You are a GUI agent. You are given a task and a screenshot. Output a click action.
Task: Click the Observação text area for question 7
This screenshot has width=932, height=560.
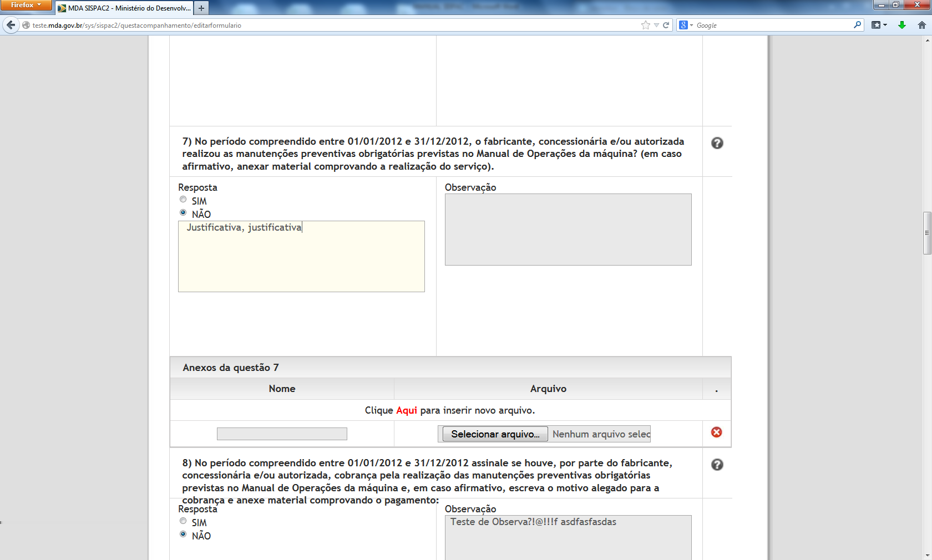[568, 230]
